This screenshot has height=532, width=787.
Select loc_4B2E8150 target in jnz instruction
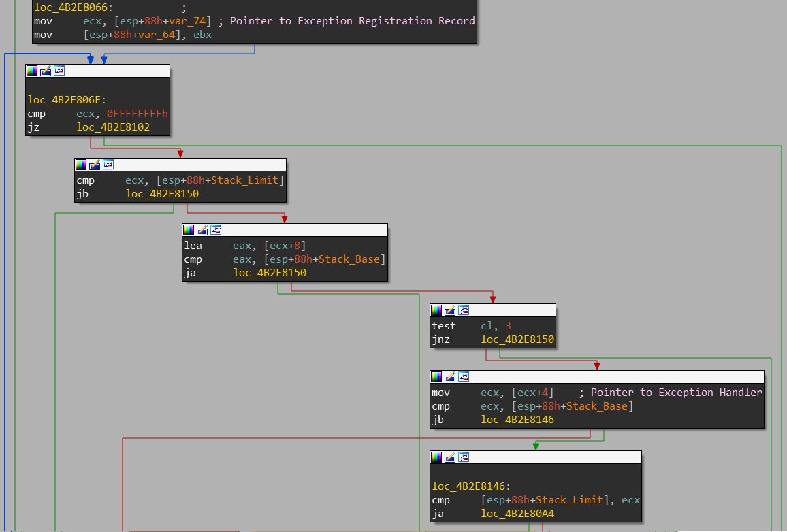[517, 339]
